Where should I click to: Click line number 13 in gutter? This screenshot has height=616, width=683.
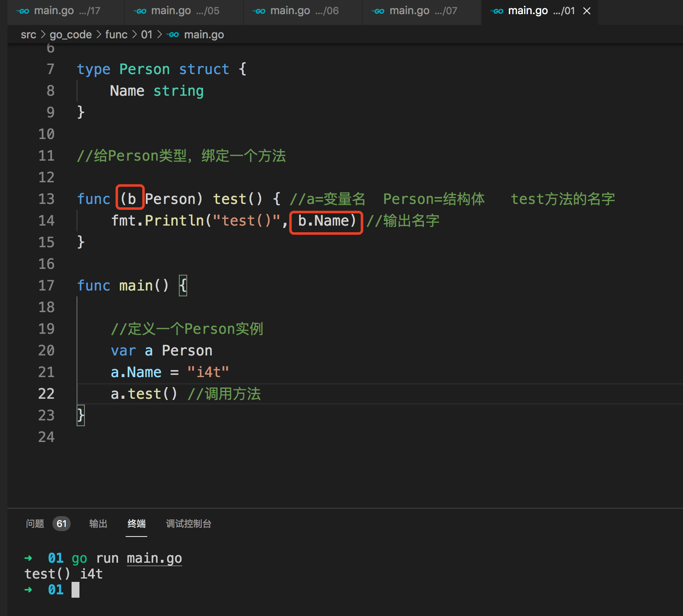click(x=47, y=199)
